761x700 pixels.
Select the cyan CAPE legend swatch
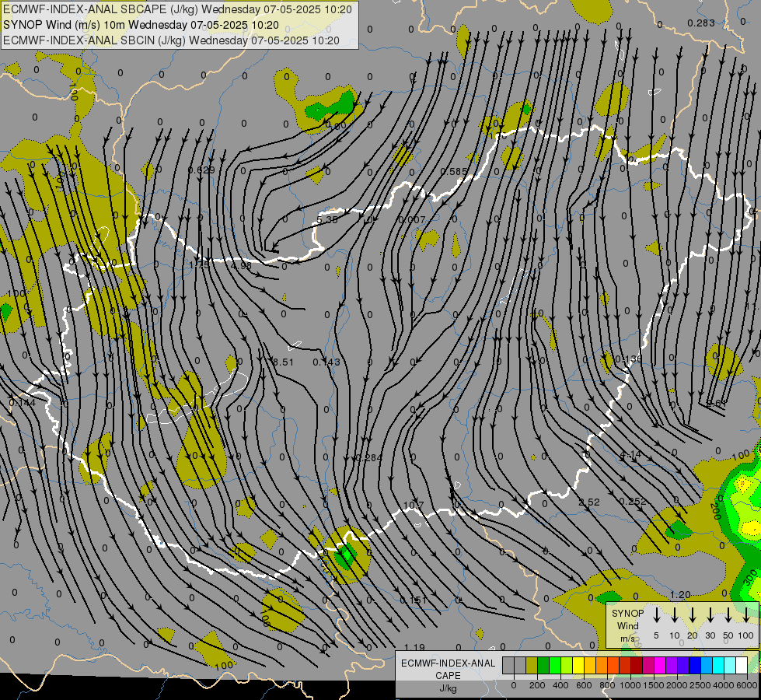point(717,665)
